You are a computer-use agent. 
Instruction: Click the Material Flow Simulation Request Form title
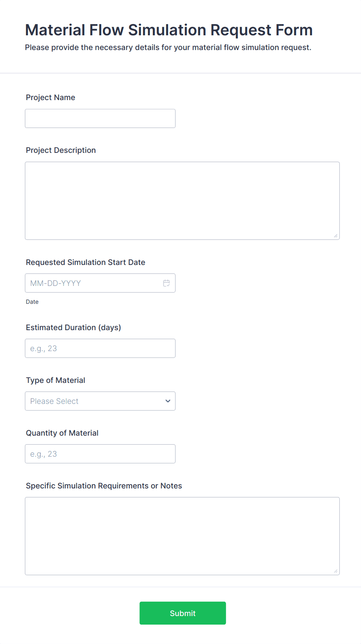click(169, 30)
